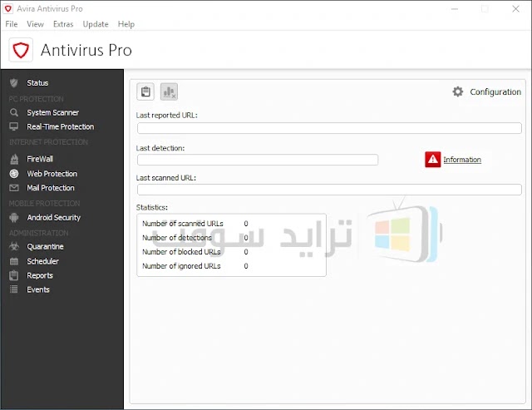The height and width of the screenshot is (410, 532).
Task: Open Android Security section
Action: tap(54, 218)
